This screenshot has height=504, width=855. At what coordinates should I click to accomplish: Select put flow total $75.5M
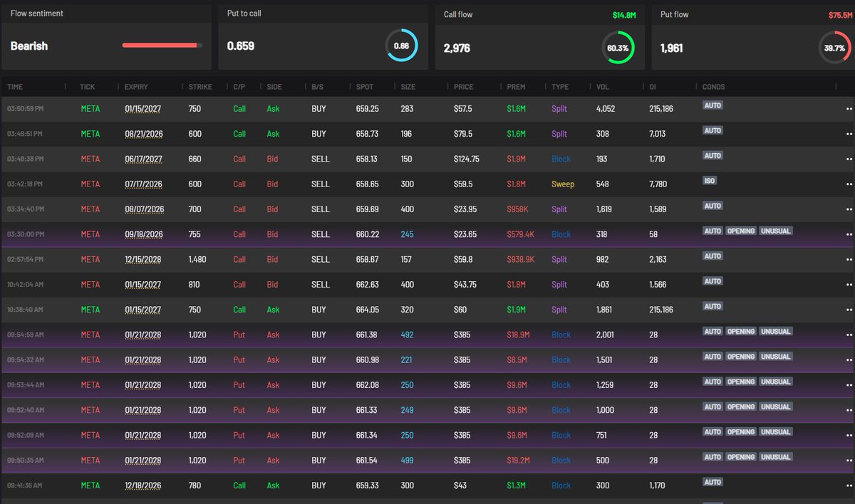tap(840, 15)
